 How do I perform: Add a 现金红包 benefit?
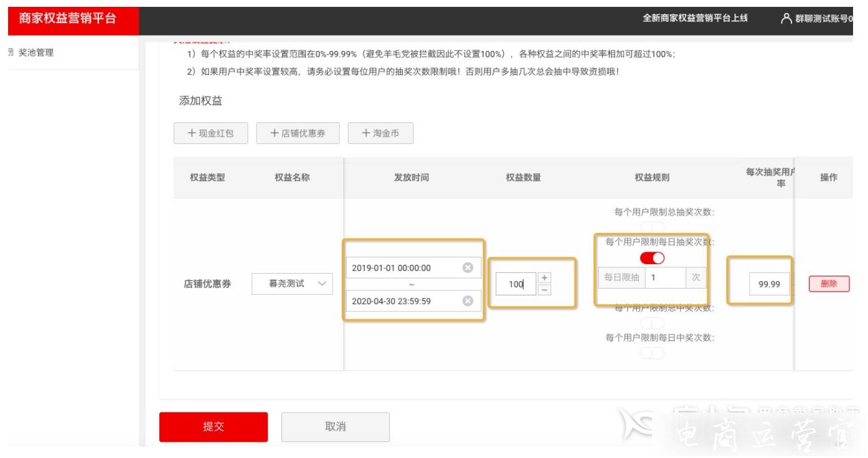click(x=210, y=133)
